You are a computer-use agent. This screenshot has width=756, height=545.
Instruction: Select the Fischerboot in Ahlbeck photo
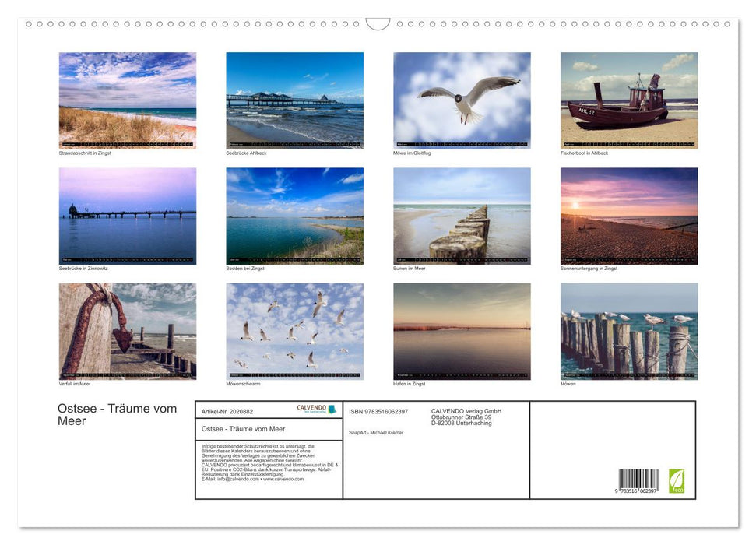(629, 99)
